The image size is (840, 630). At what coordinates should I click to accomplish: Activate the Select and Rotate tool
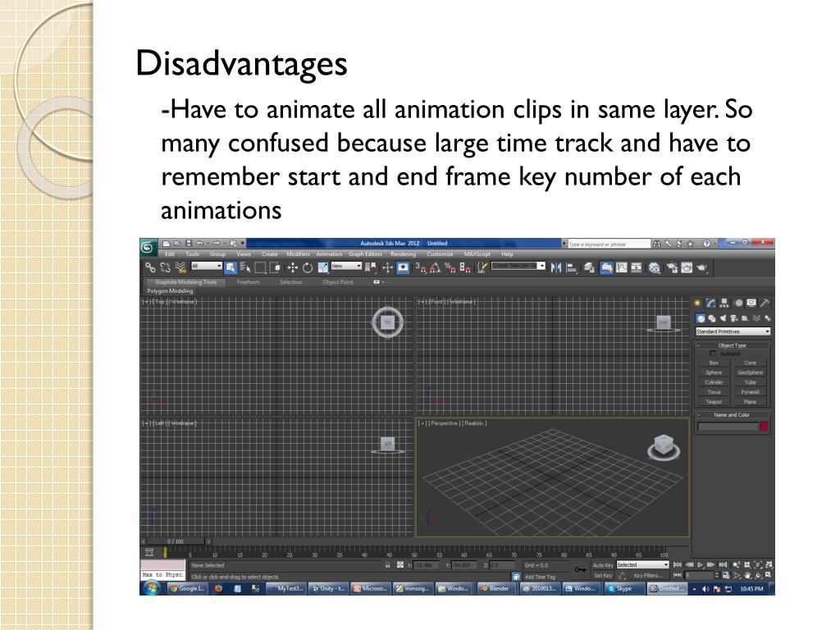coord(308,267)
